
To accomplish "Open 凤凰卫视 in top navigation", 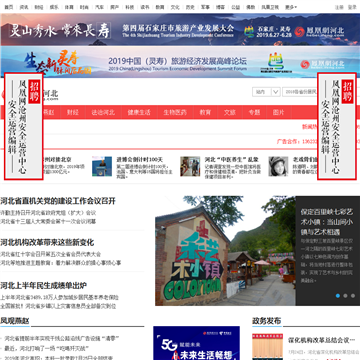I will coord(270,7).
